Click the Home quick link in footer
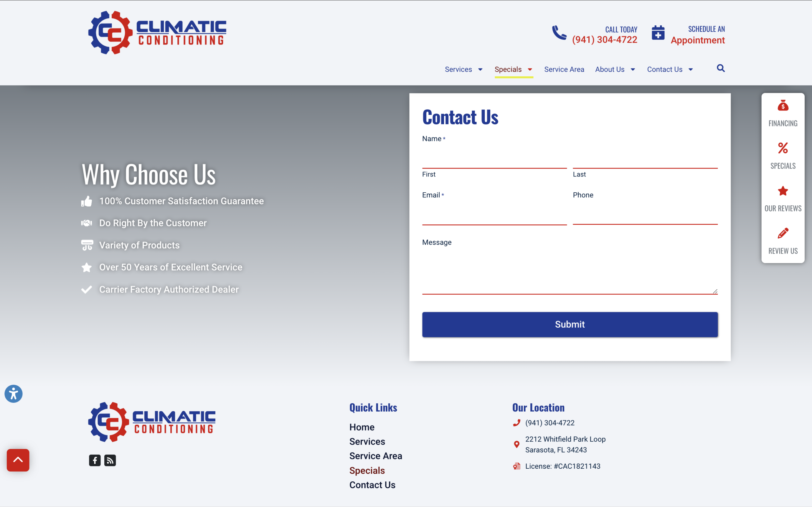 362,427
